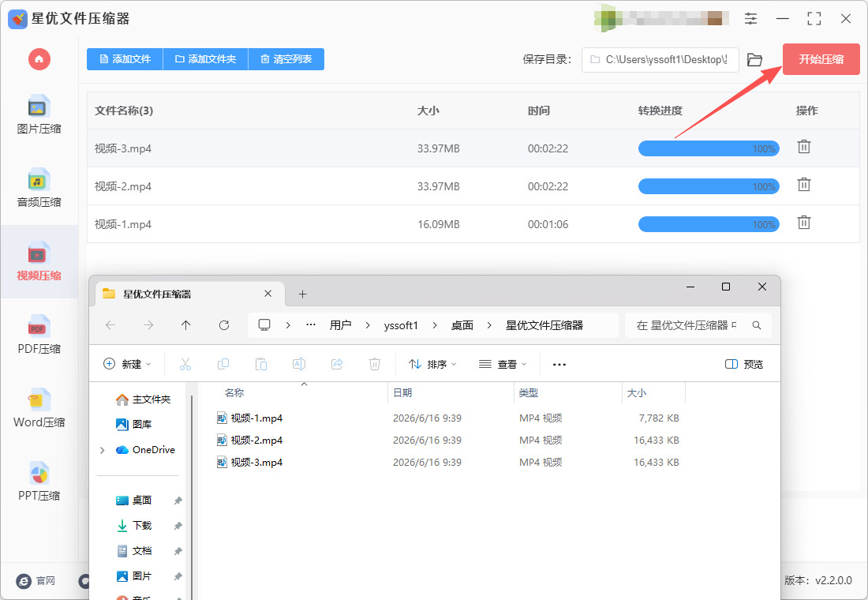Click the Copy icon in Explorer toolbar
The height and width of the screenshot is (600, 868).
223,364
